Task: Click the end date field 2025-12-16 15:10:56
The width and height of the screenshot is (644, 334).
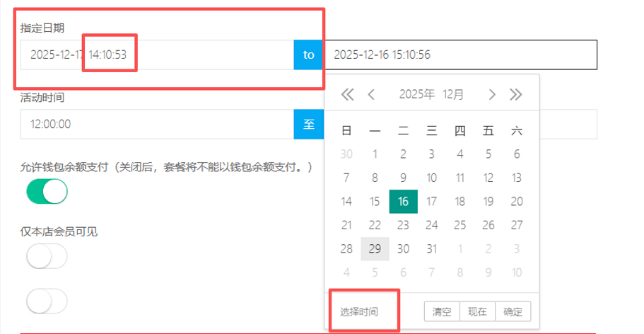Action: point(460,54)
